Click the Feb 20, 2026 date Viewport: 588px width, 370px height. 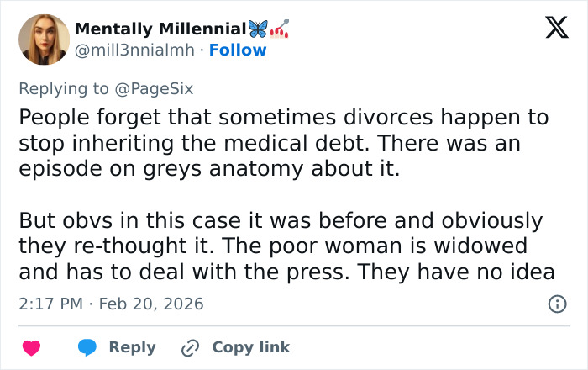point(151,304)
